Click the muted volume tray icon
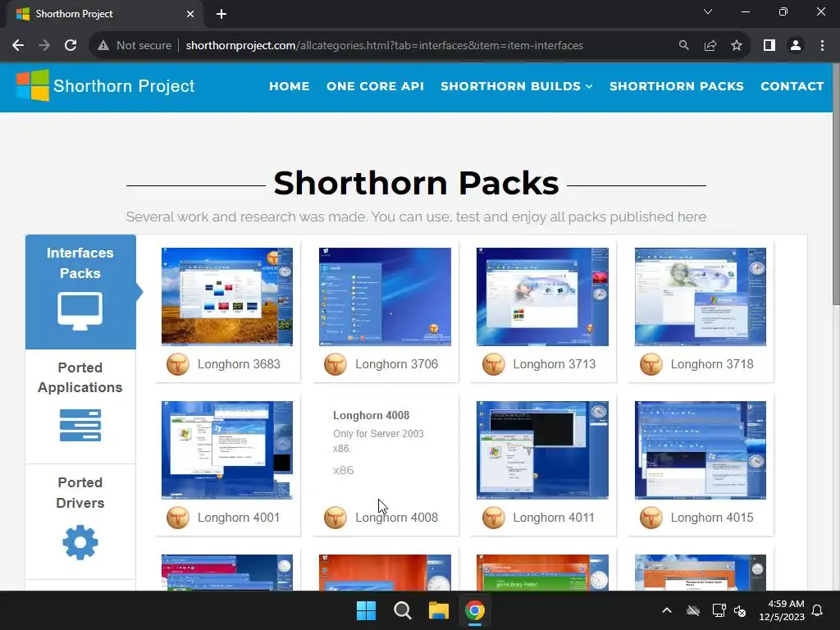The width and height of the screenshot is (840, 630). (741, 610)
